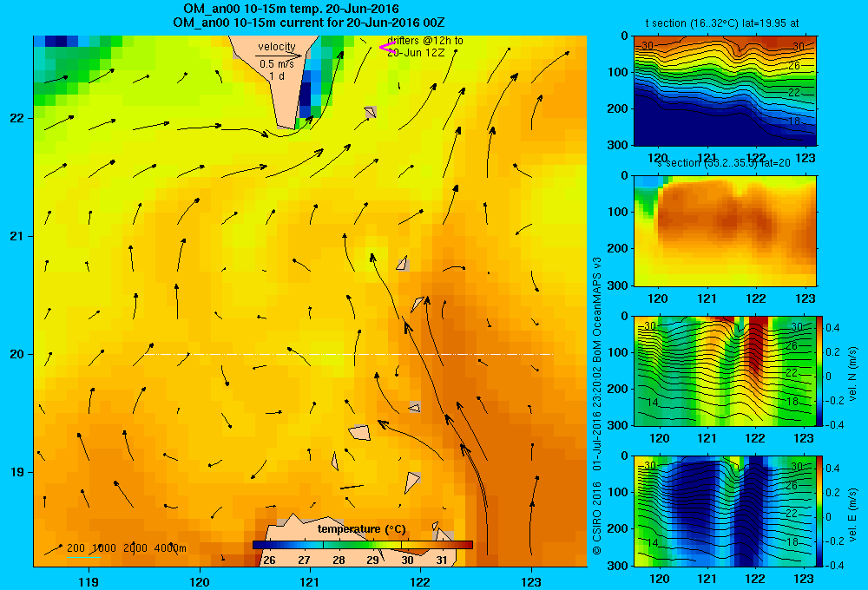Image resolution: width=868 pixels, height=590 pixels.
Task: Click latitude tick label 21 on main map
Action: (x=16, y=236)
